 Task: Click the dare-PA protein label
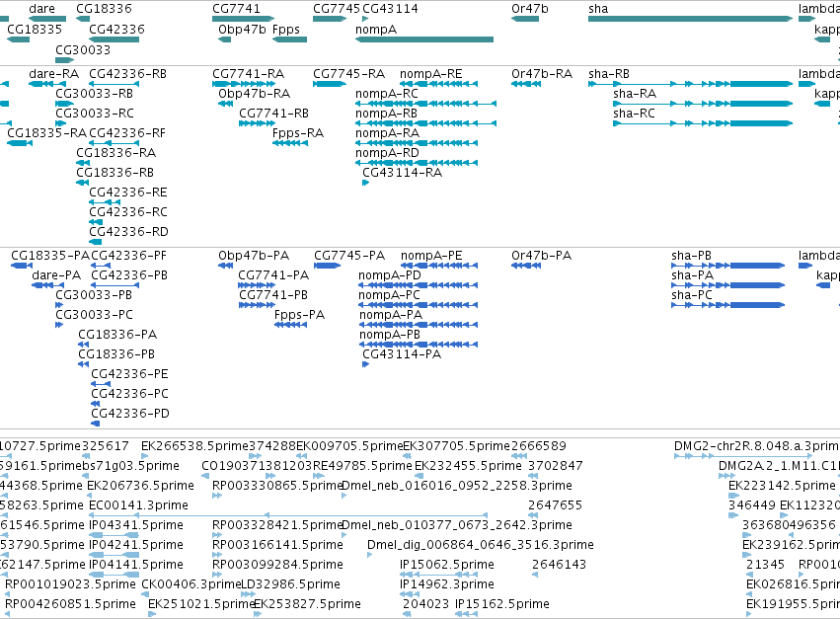point(57,274)
